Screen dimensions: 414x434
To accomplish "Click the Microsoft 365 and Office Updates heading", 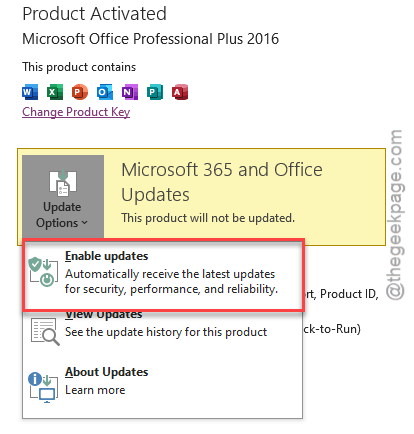I will click(x=222, y=182).
